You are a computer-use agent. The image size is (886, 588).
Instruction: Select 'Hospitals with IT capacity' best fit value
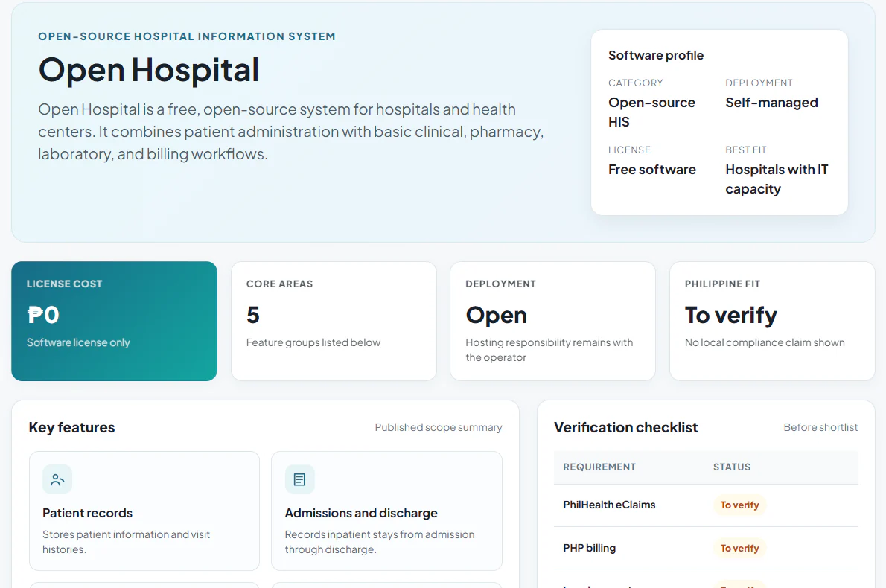pos(777,179)
